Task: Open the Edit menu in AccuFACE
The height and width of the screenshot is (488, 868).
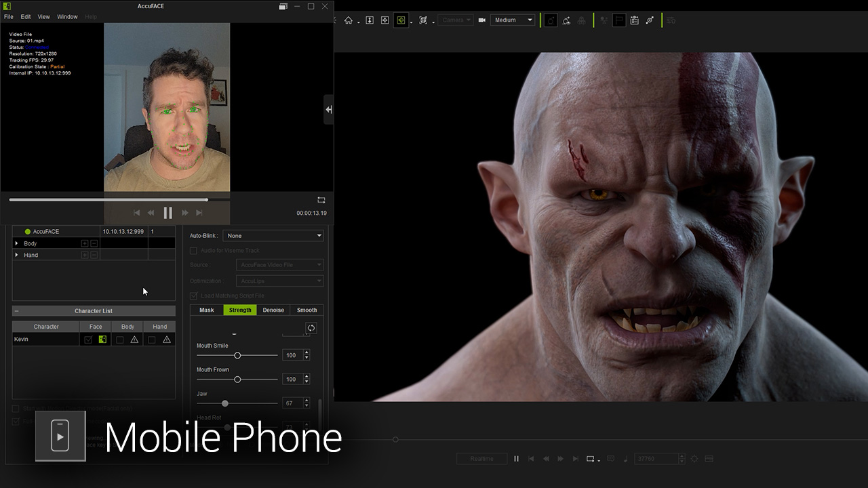Action: pos(26,17)
